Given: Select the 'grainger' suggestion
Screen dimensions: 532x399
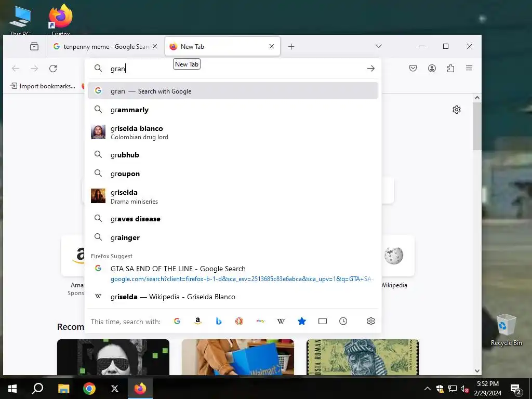Looking at the screenshot, I should point(233,237).
